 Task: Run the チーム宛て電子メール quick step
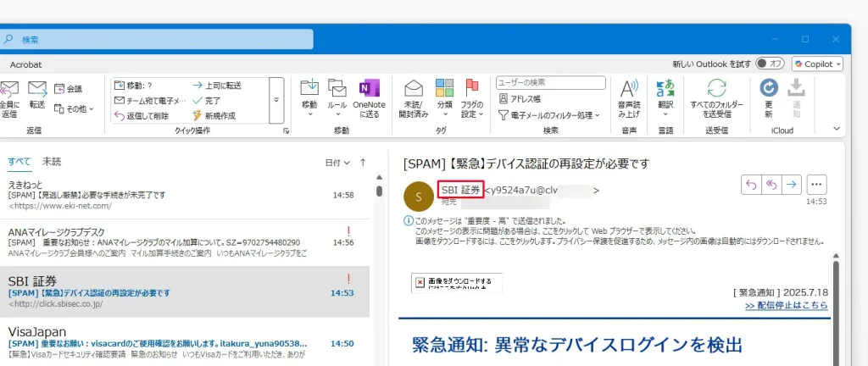[151, 101]
